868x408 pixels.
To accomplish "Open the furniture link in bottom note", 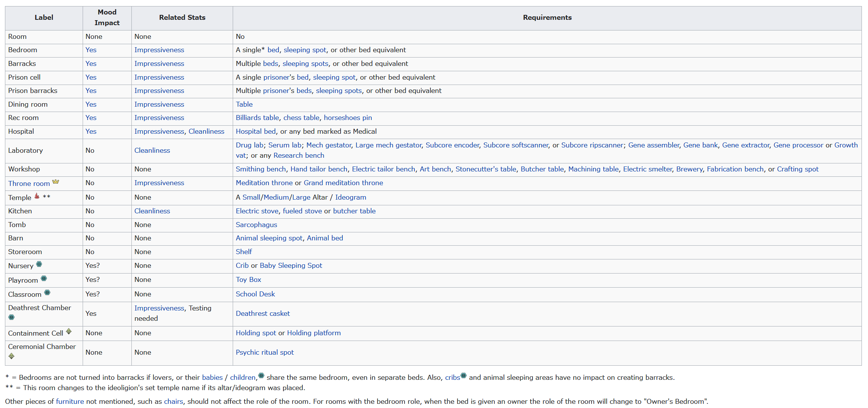I will click(70, 402).
